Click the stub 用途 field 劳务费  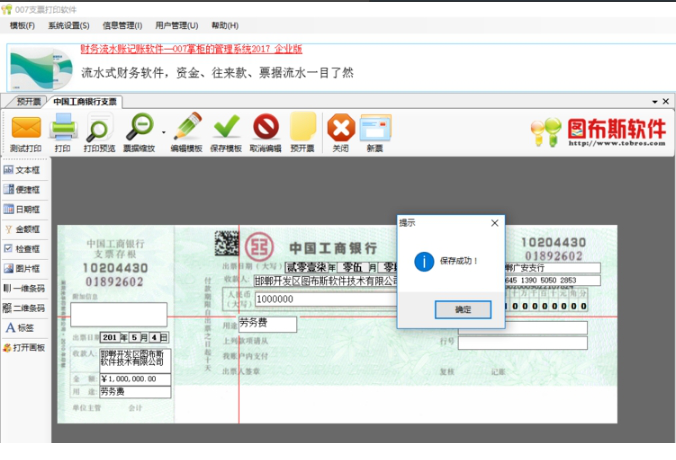point(135,391)
